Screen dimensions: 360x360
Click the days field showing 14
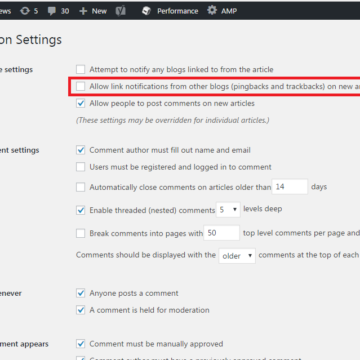(x=290, y=187)
